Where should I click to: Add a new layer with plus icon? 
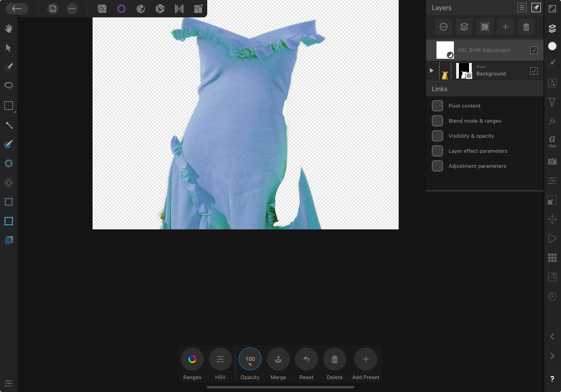click(x=505, y=27)
